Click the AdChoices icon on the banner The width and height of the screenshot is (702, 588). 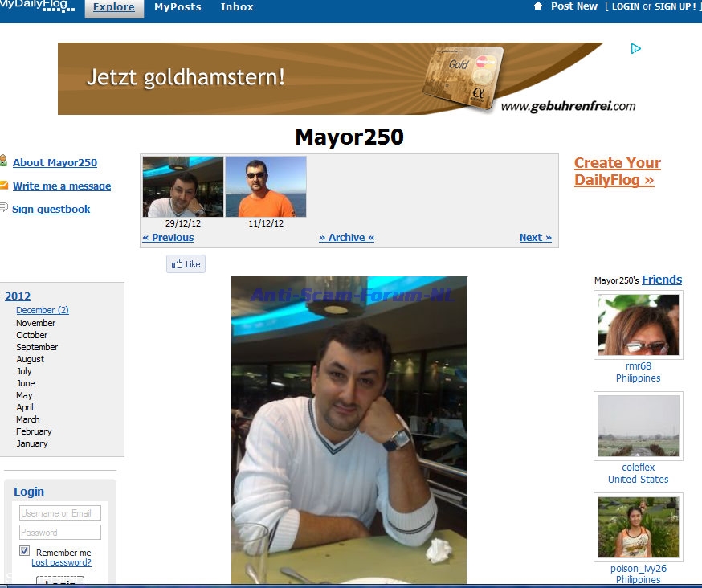[635, 49]
